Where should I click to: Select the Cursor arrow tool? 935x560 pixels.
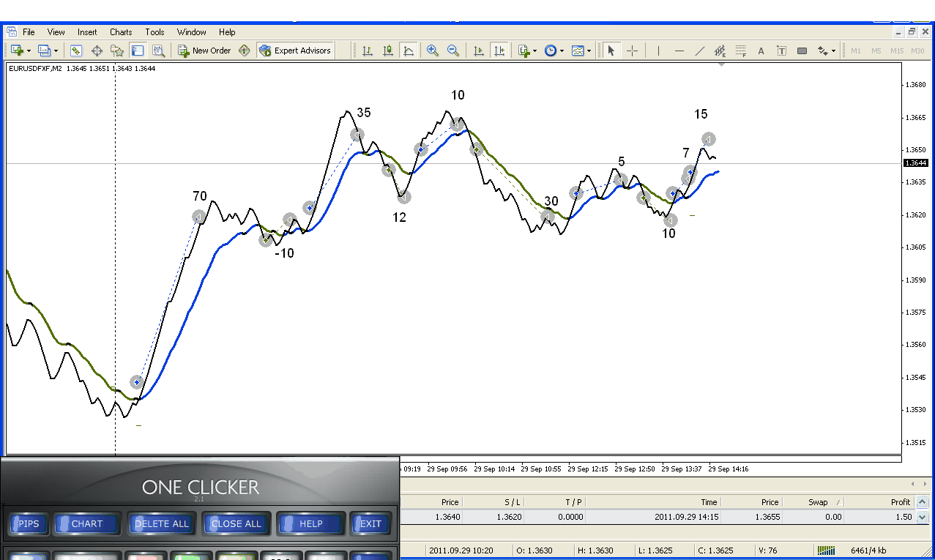[611, 51]
